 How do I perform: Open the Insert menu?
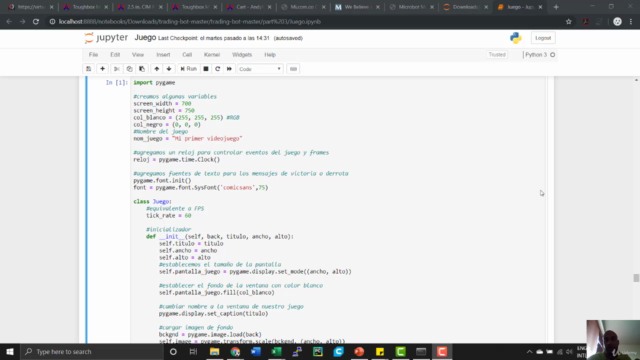[163, 55]
